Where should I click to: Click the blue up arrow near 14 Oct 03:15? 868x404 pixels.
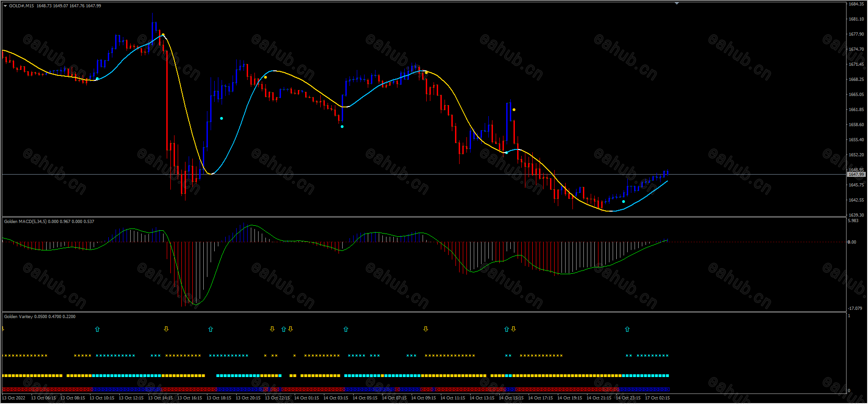(x=346, y=329)
